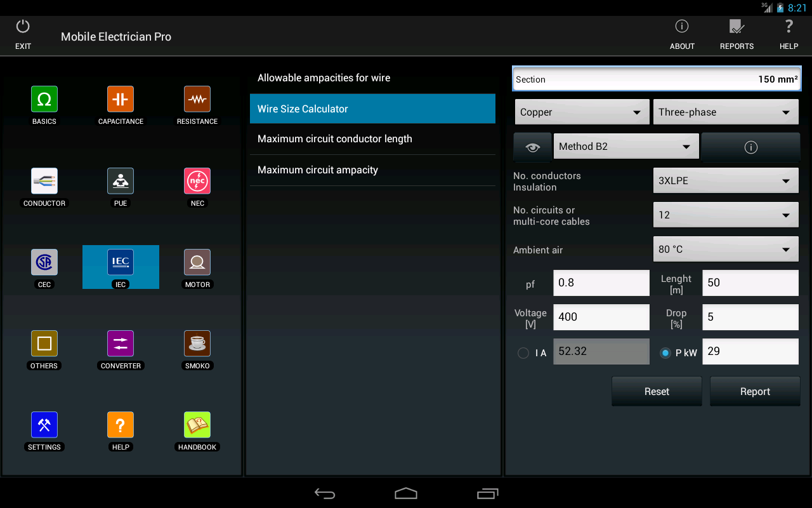Select the I A radio button

[523, 353]
